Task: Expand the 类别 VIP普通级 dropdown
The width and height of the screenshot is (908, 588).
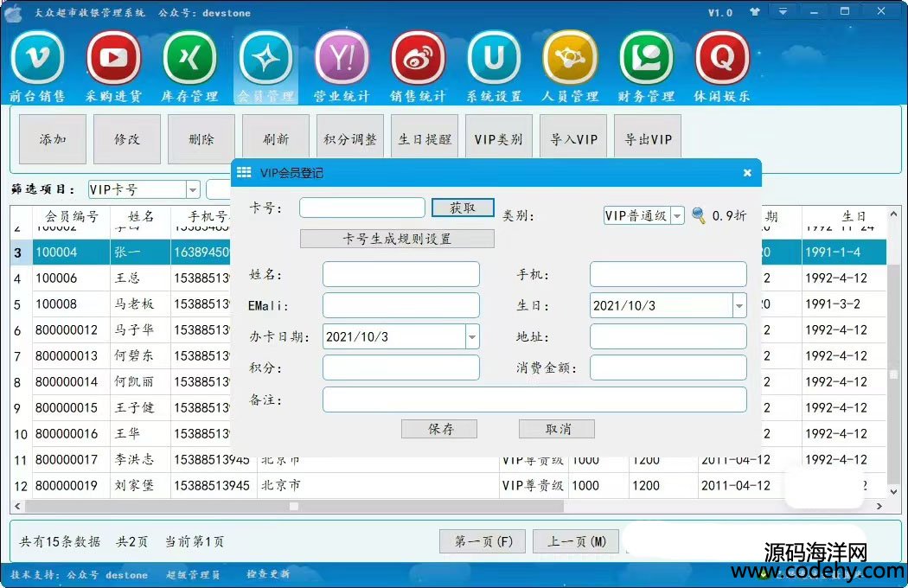Action: [x=677, y=216]
